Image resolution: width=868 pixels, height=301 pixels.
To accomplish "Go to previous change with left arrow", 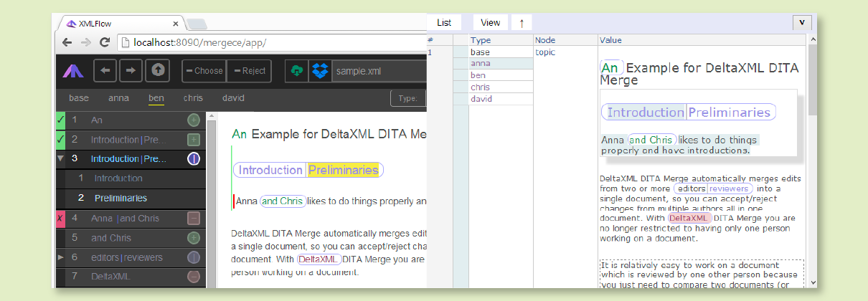I will [106, 70].
